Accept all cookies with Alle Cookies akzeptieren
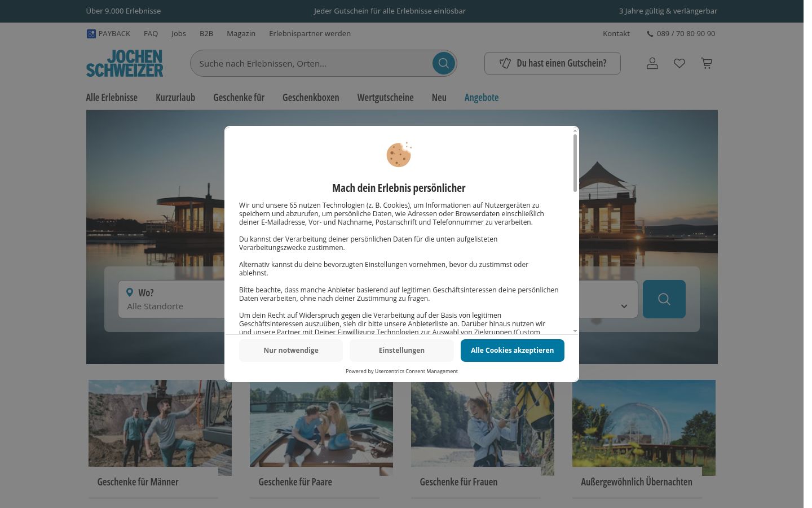Screen dimensions: 812x508 [x=513, y=351]
